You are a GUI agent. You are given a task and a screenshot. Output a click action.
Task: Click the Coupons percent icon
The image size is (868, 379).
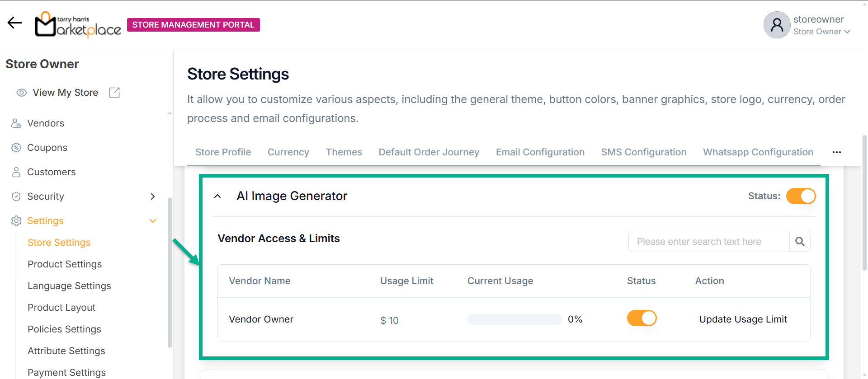pyautogui.click(x=16, y=148)
